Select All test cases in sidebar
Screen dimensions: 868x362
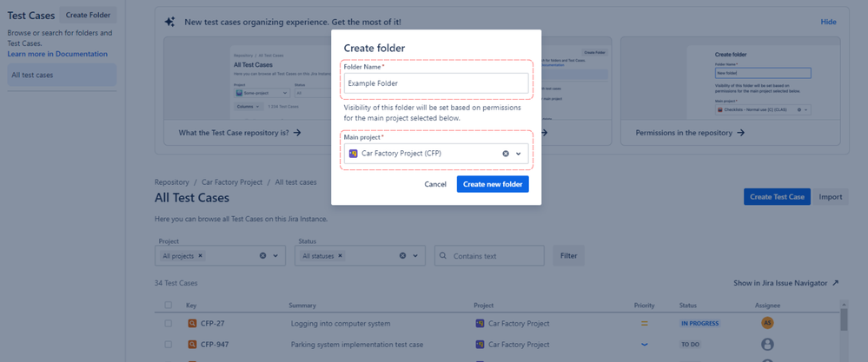tap(62, 76)
